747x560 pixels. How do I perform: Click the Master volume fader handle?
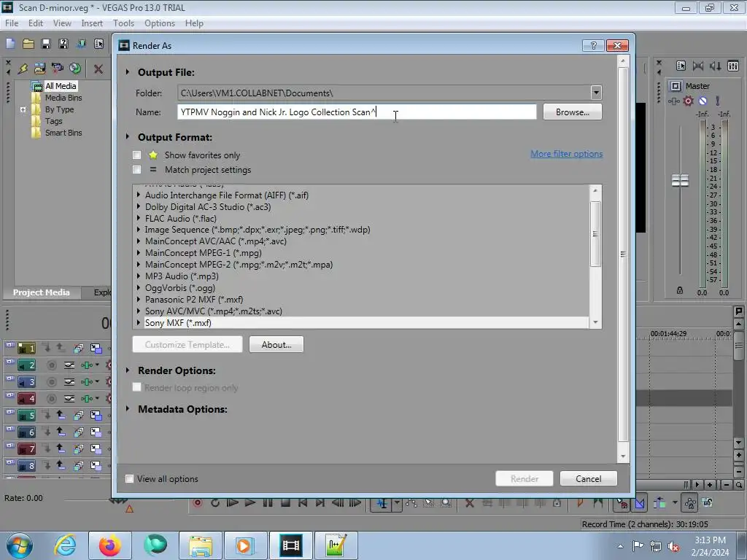coord(680,181)
